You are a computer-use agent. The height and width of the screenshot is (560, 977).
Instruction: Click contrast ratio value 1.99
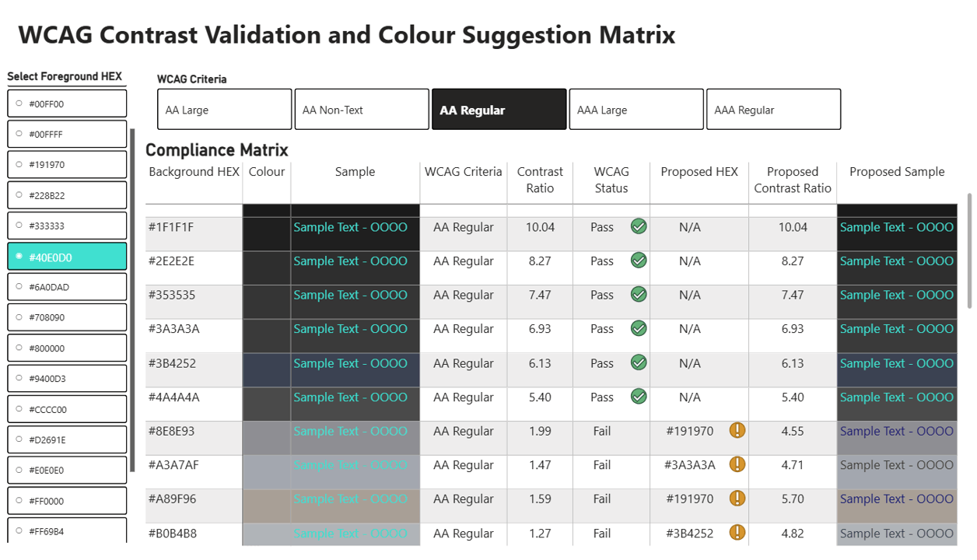click(540, 431)
